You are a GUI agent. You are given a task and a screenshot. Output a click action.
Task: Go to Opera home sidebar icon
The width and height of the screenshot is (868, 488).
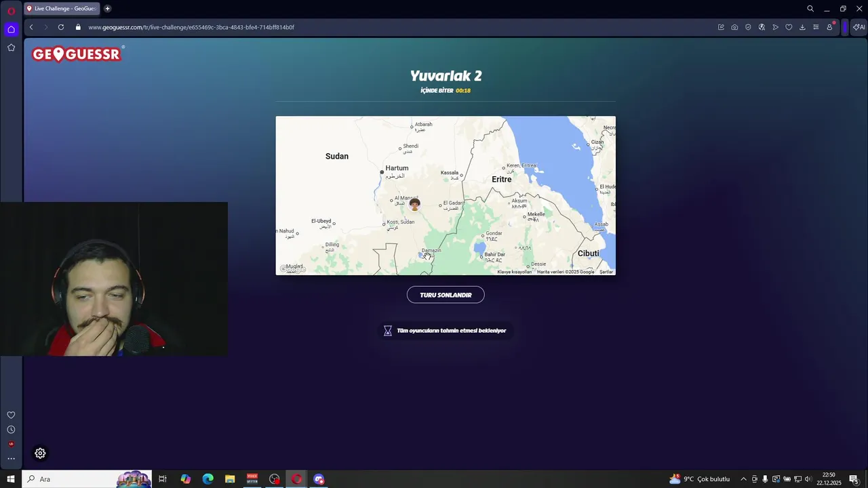pos(11,29)
